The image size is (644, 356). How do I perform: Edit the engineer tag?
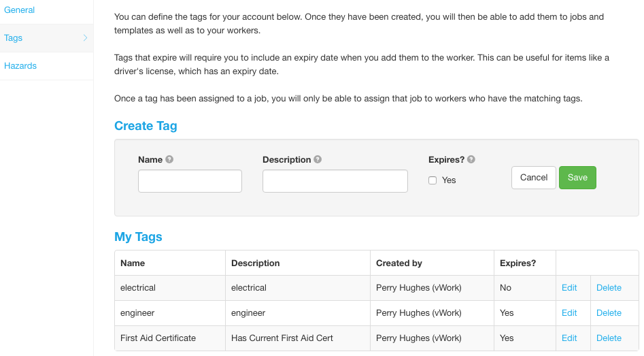point(569,313)
